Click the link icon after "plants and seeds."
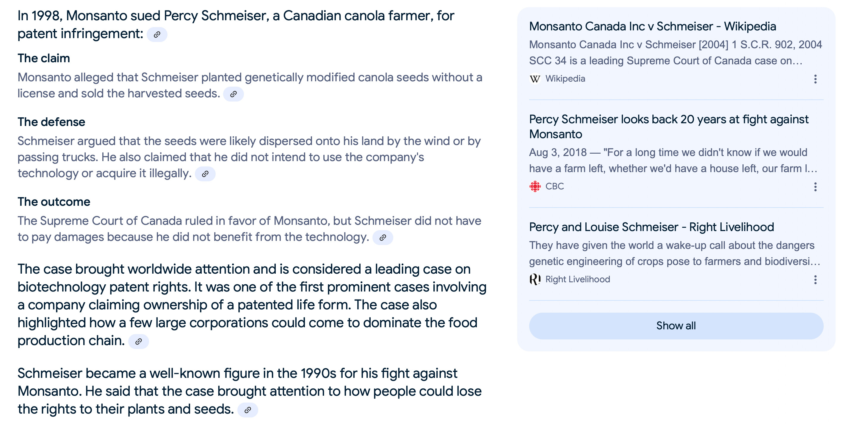The height and width of the screenshot is (424, 868). (248, 410)
